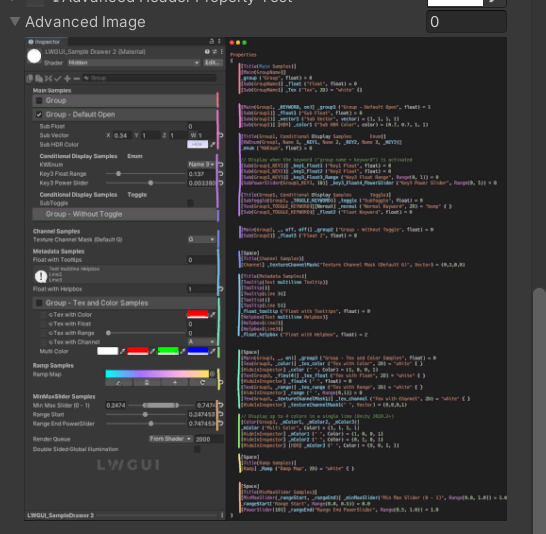
Task: Revert Key3 Float Range with its reset arrow
Action: 220,174
